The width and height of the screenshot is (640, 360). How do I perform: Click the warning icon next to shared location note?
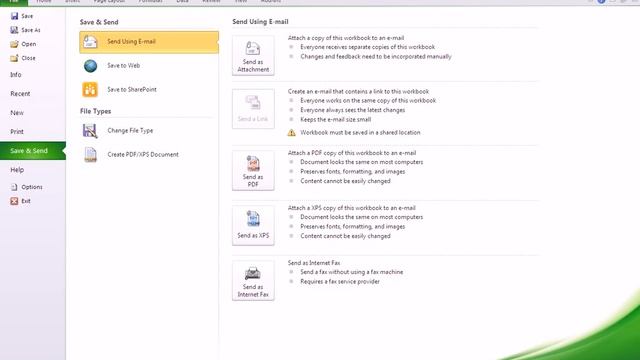coord(291,133)
